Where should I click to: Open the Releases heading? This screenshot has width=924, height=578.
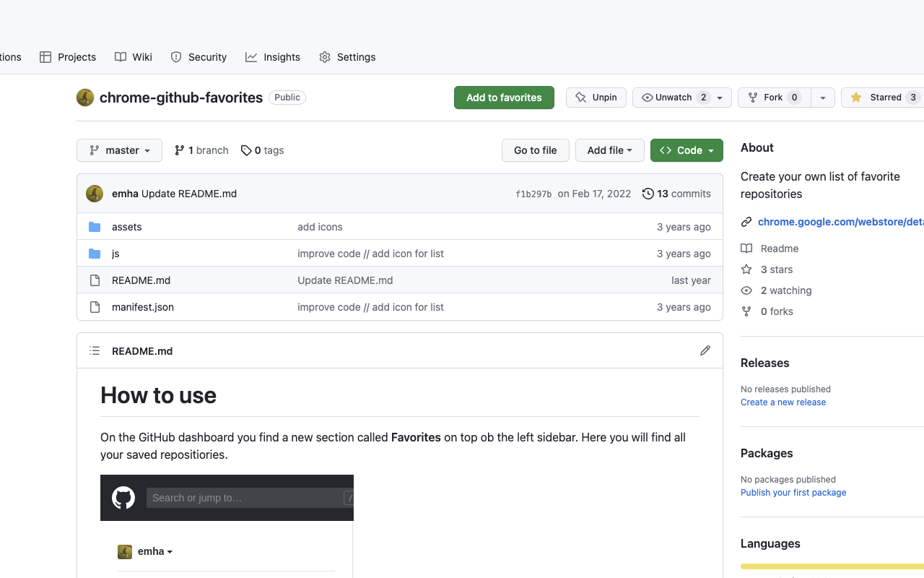tap(764, 363)
